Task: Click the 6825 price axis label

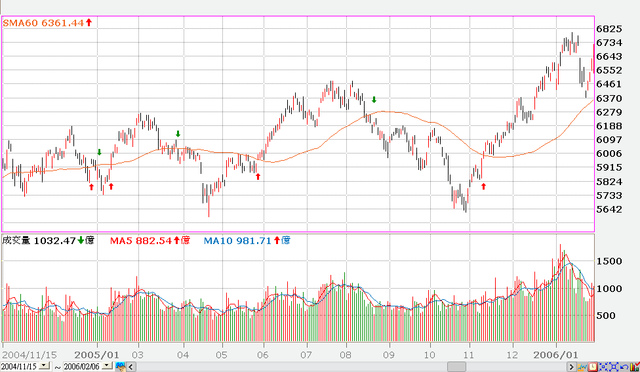Action: 609,29
